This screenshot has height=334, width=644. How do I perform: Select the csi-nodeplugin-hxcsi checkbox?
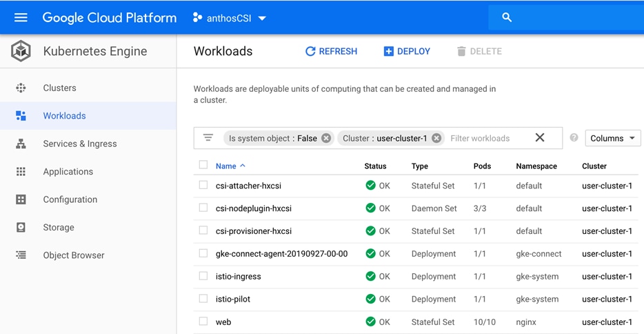pos(203,208)
